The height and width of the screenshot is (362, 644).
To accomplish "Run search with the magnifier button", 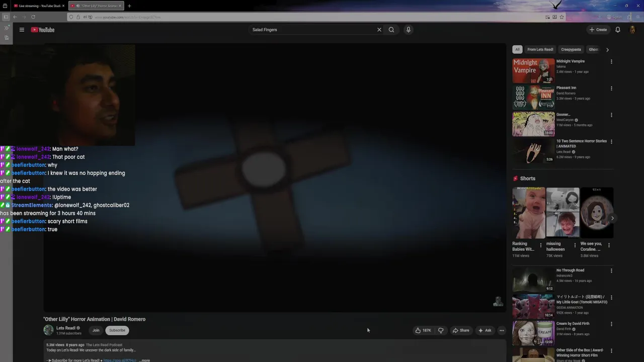I will [x=391, y=30].
